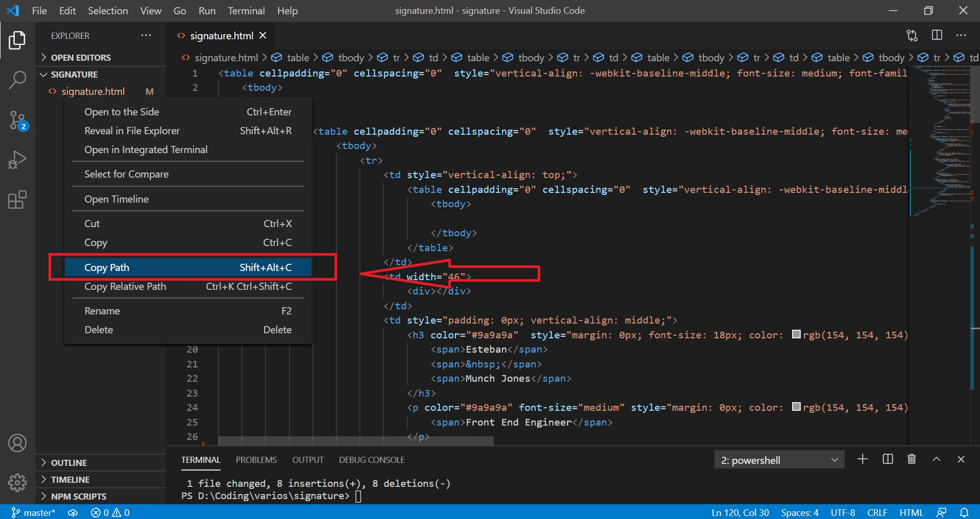Click the 'table' breadcrumb item
980x519 pixels.
coord(298,57)
